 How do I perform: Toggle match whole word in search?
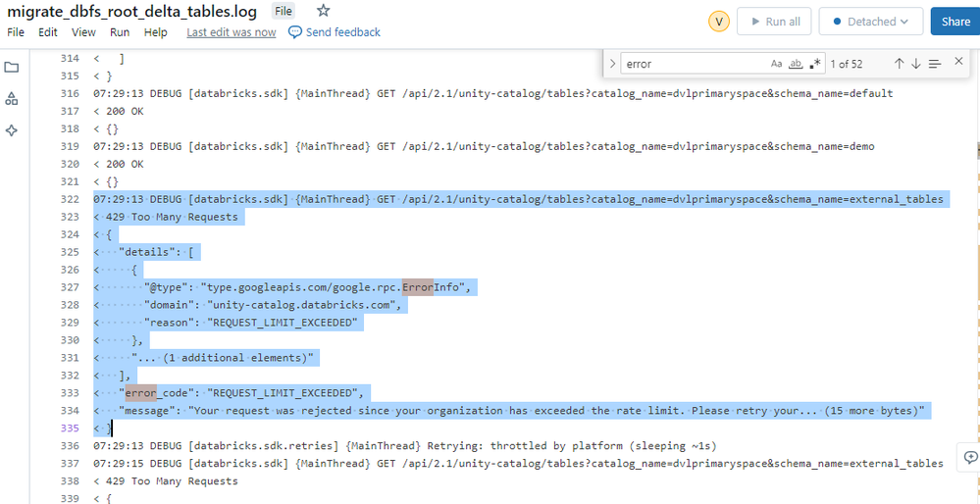pyautogui.click(x=796, y=64)
